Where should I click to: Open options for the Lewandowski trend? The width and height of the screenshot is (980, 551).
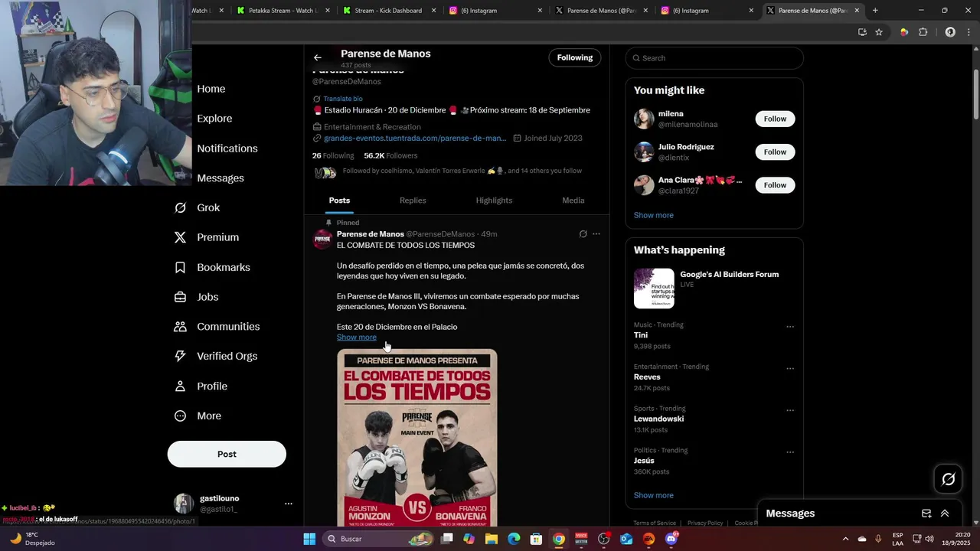(790, 411)
